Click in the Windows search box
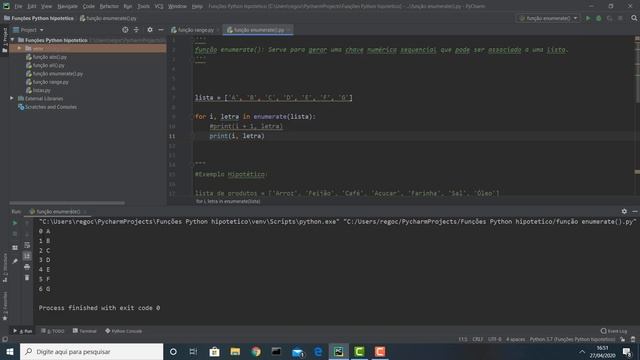This screenshot has width=640, height=360. tap(91, 351)
